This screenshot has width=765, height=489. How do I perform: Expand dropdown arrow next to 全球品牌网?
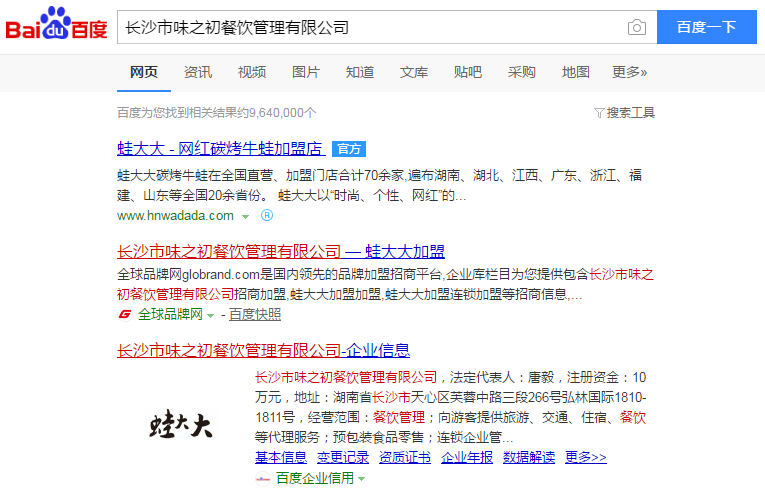pyautogui.click(x=210, y=315)
